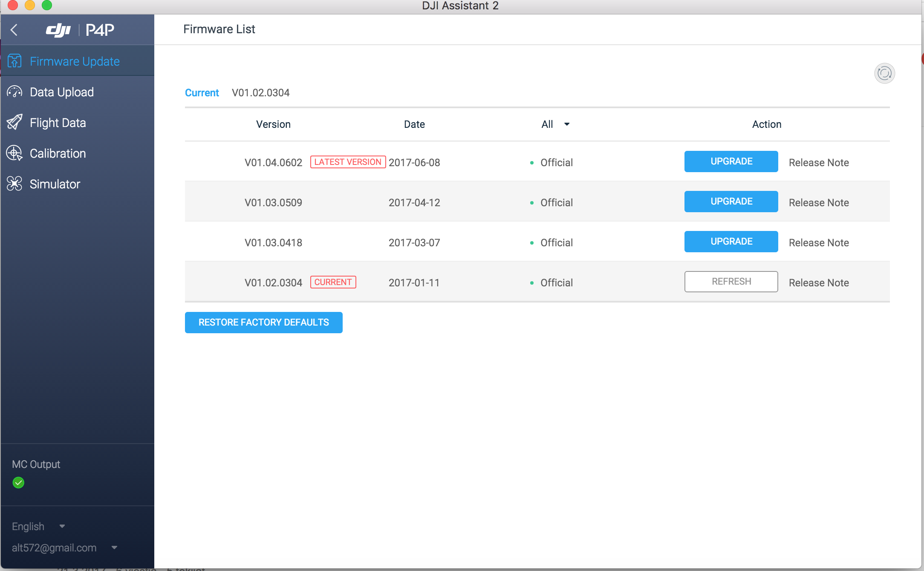The width and height of the screenshot is (924, 571).
Task: Upgrade to firmware V01.04.0602
Action: click(731, 161)
